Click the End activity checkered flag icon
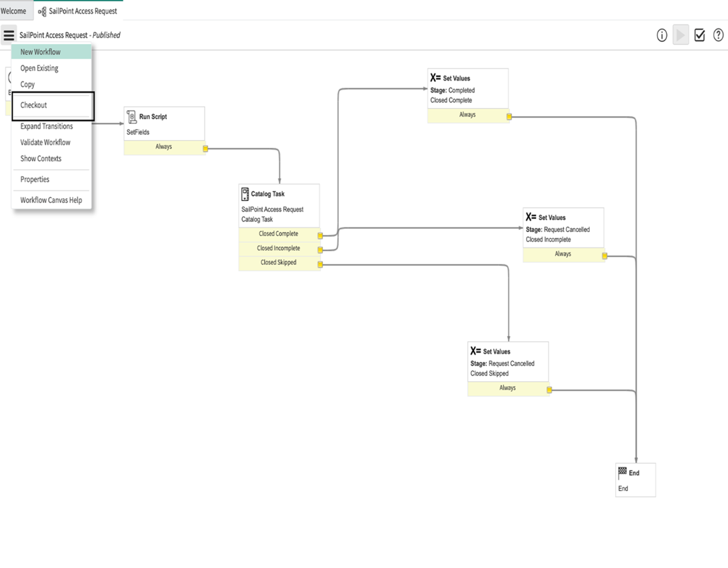The image size is (728, 568). tap(623, 472)
